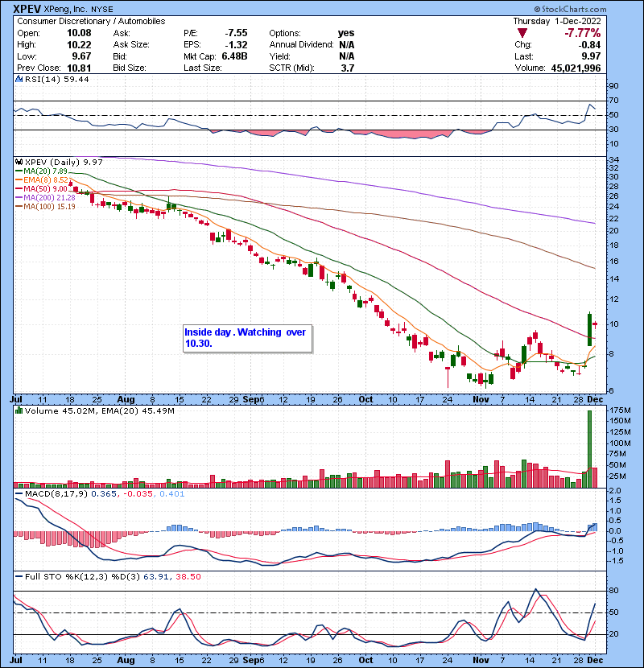Click the RSI(14) 59.44 indicator label
Viewport: 644px width, 668px height.
[56, 79]
